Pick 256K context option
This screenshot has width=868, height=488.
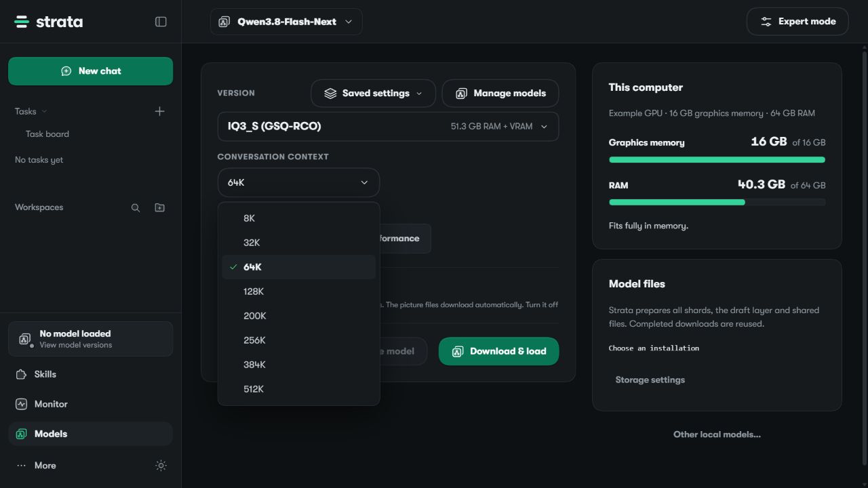298,340
